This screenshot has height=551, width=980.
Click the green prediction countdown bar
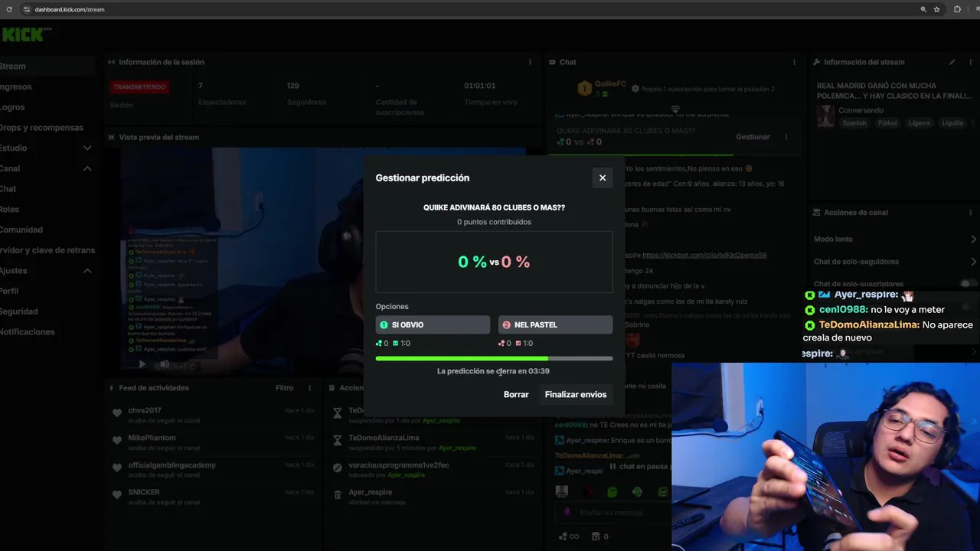tap(494, 358)
